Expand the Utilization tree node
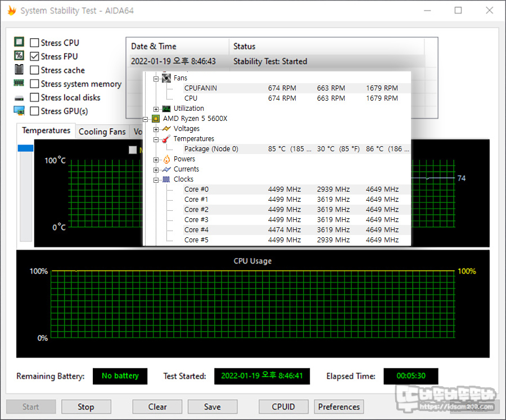Viewport: 506px width, 420px height. (x=156, y=109)
